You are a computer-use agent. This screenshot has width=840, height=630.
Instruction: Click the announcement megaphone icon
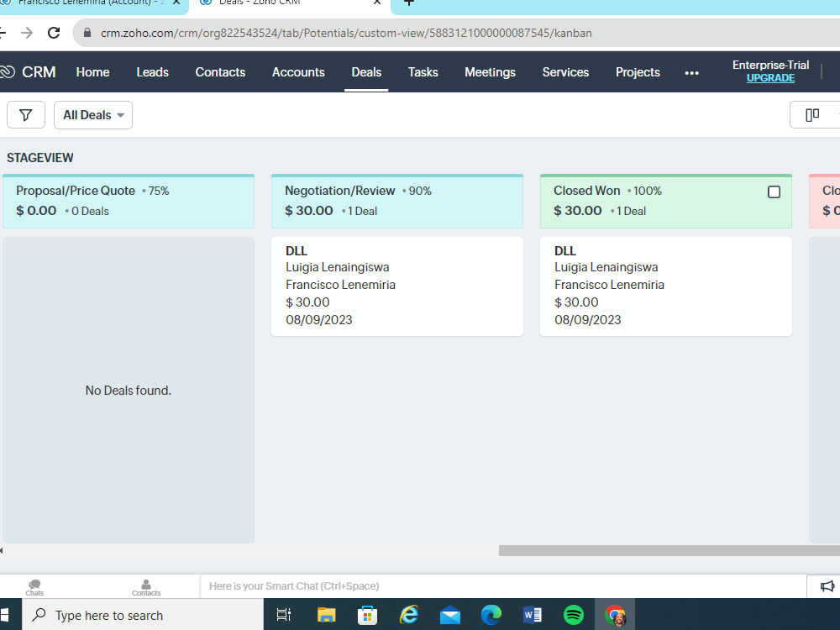point(827,586)
